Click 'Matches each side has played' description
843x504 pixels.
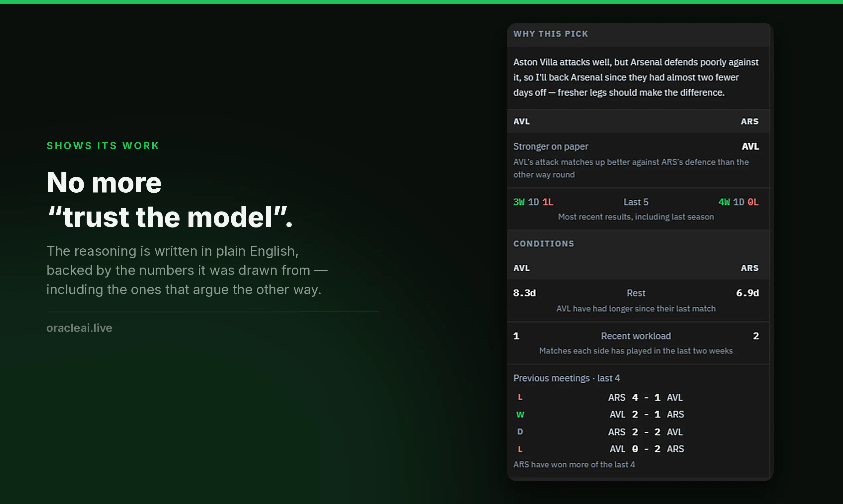(x=636, y=350)
